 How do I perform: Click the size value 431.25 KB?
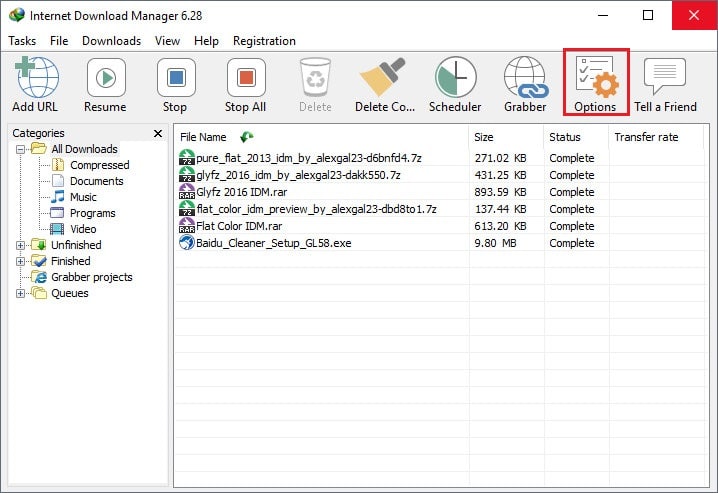coord(500,175)
